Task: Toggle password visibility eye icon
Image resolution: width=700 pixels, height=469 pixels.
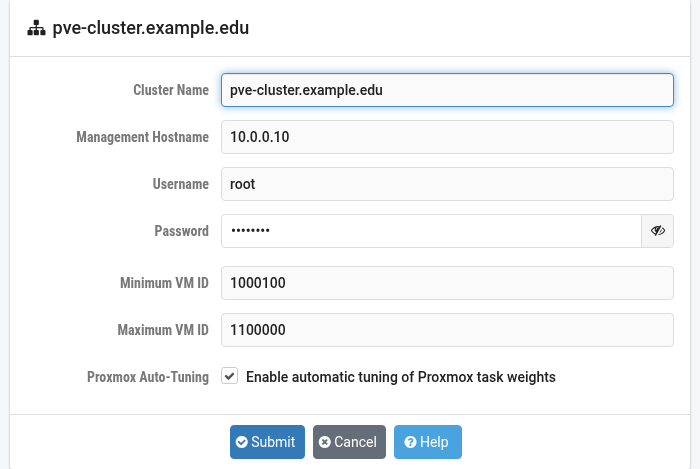Action: (658, 231)
